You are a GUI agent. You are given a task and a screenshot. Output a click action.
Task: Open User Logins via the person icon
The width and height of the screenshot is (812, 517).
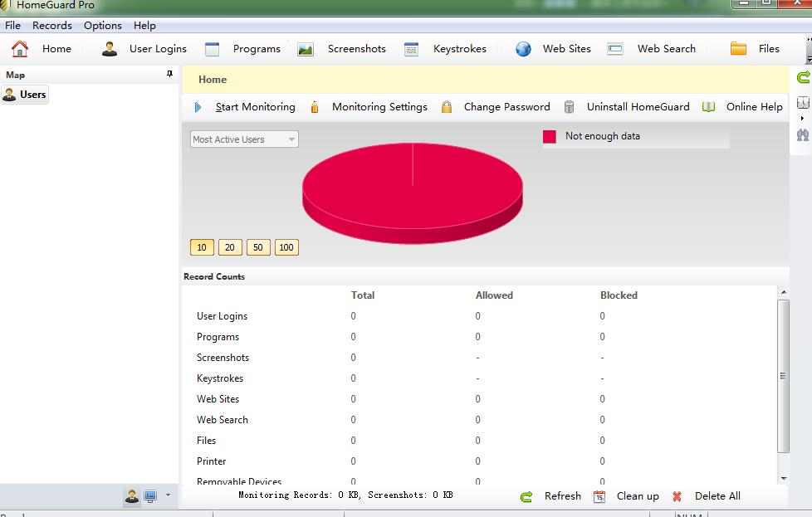pyautogui.click(x=110, y=49)
